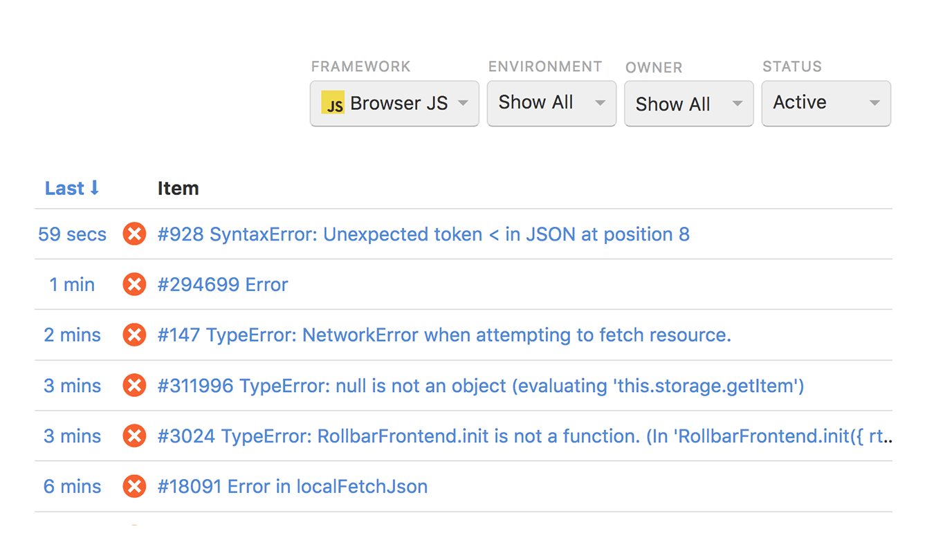Open #18091 Error in localFetchJson item

click(x=293, y=487)
